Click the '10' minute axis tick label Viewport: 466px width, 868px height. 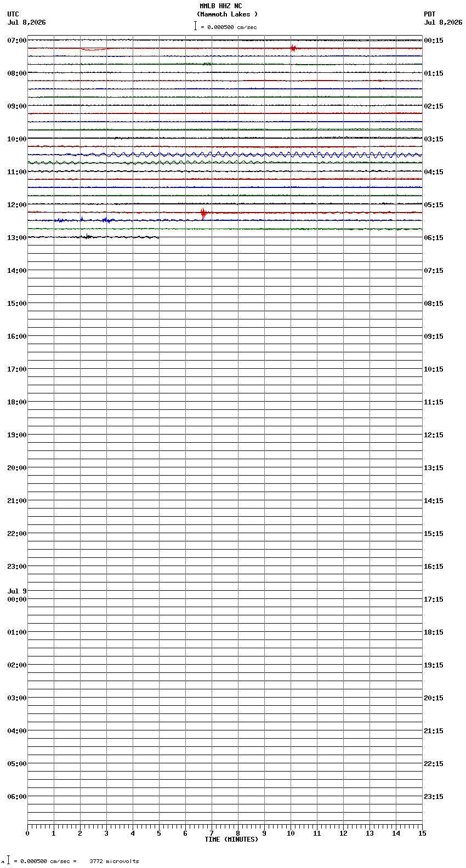pos(291,833)
